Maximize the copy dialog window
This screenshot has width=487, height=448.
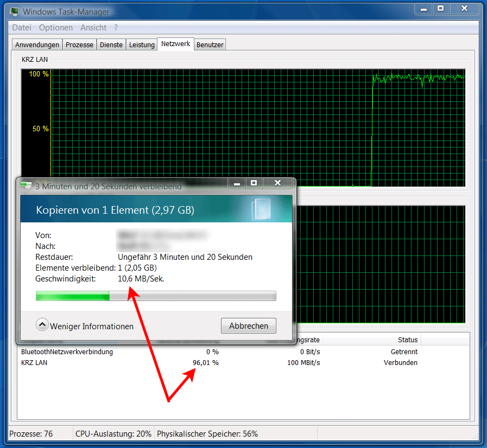click(x=254, y=184)
